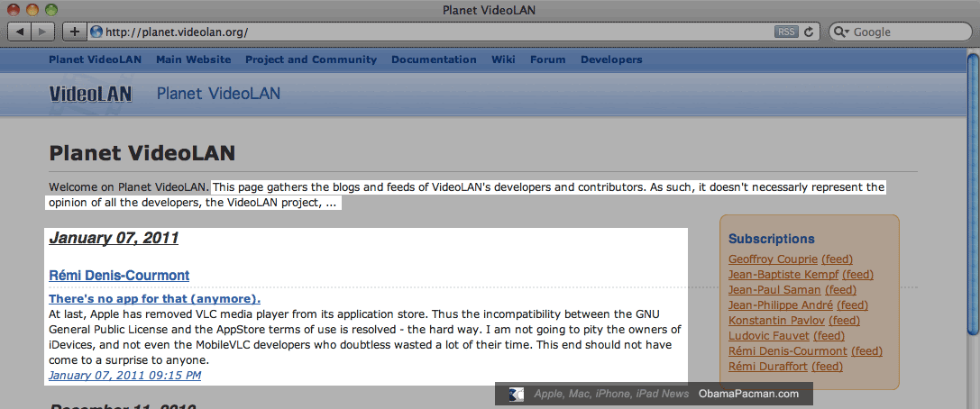Open the feed link for Ludovic Fauvet

[x=829, y=336]
